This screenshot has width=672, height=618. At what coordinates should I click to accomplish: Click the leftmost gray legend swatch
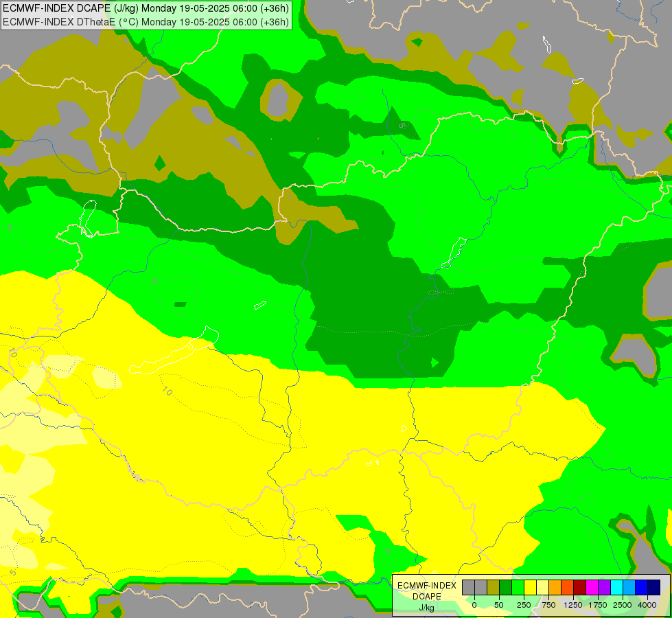[x=468, y=587]
